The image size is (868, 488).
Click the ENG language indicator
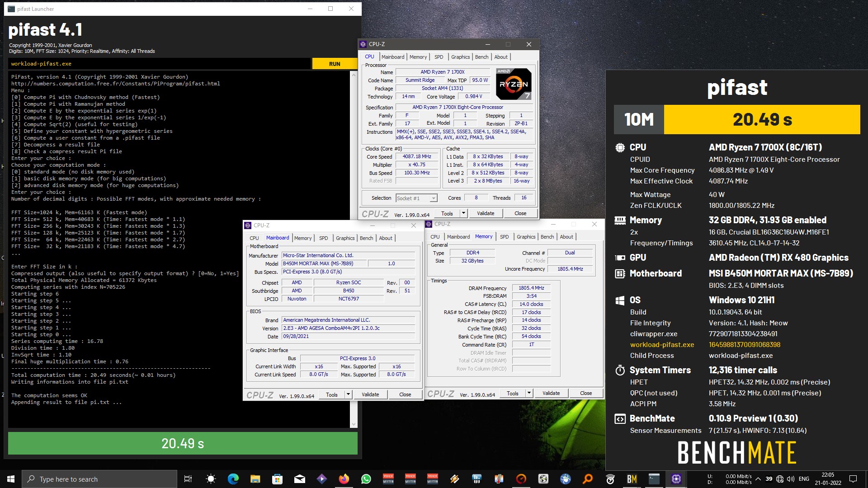(x=804, y=479)
